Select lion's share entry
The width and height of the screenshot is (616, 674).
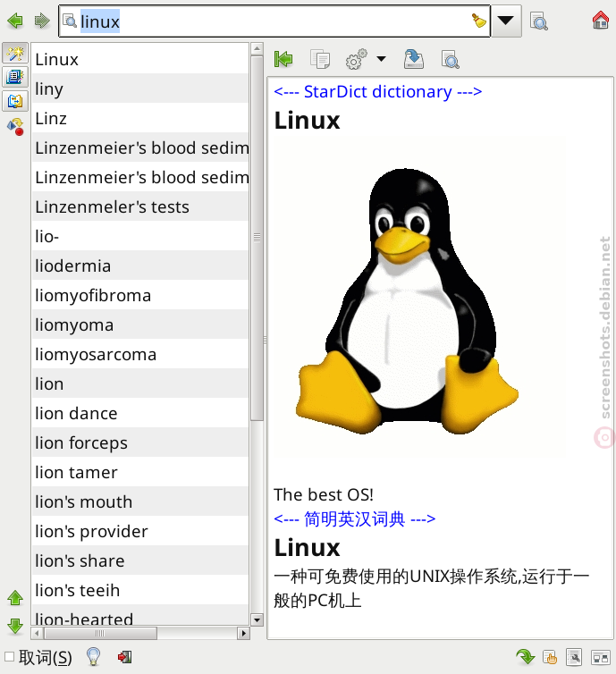(x=140, y=561)
